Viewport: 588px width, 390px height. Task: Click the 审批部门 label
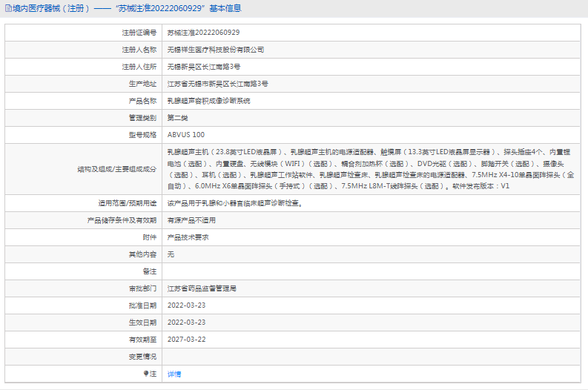pos(142,288)
